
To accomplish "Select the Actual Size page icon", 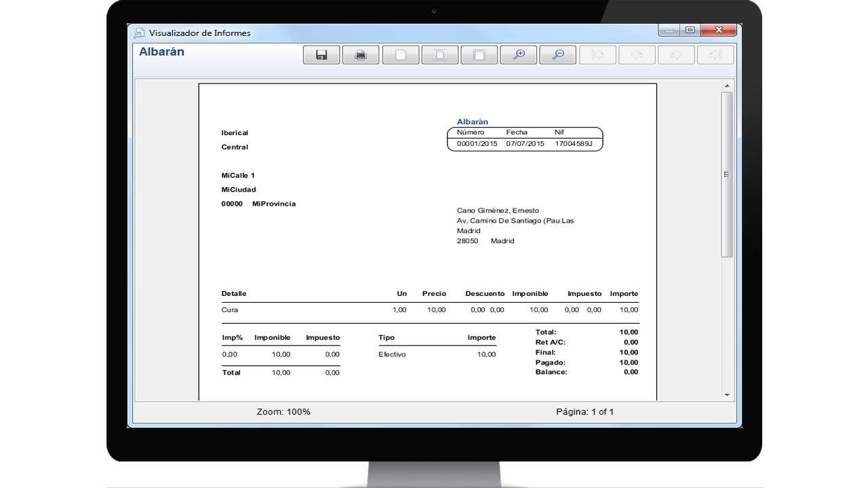I will point(400,55).
